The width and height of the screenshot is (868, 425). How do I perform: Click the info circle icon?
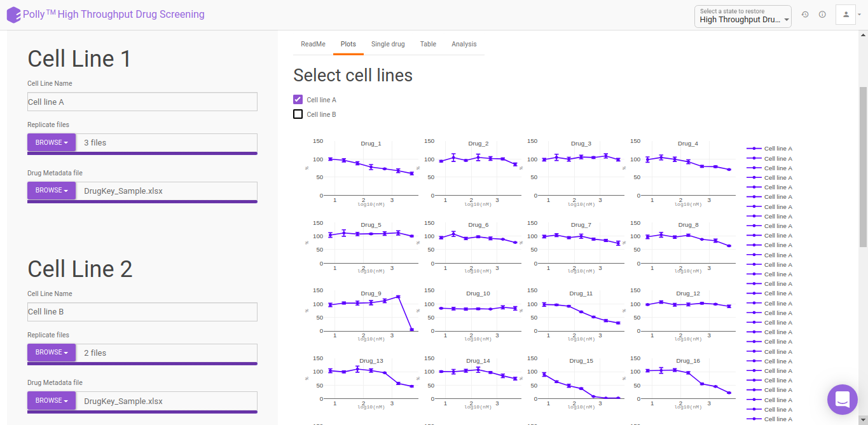coord(822,15)
